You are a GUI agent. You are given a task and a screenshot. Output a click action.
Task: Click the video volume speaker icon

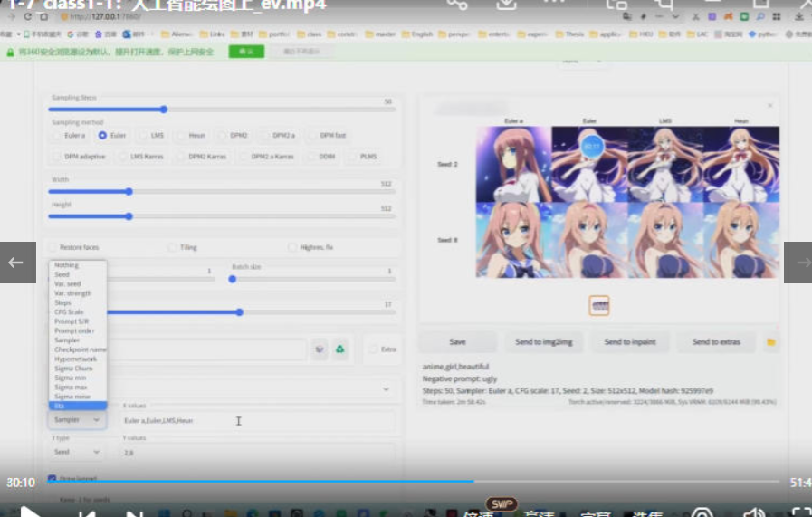tap(751, 512)
